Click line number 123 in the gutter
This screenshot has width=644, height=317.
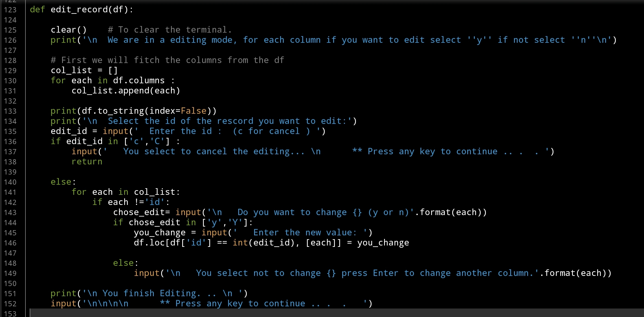pyautogui.click(x=10, y=10)
